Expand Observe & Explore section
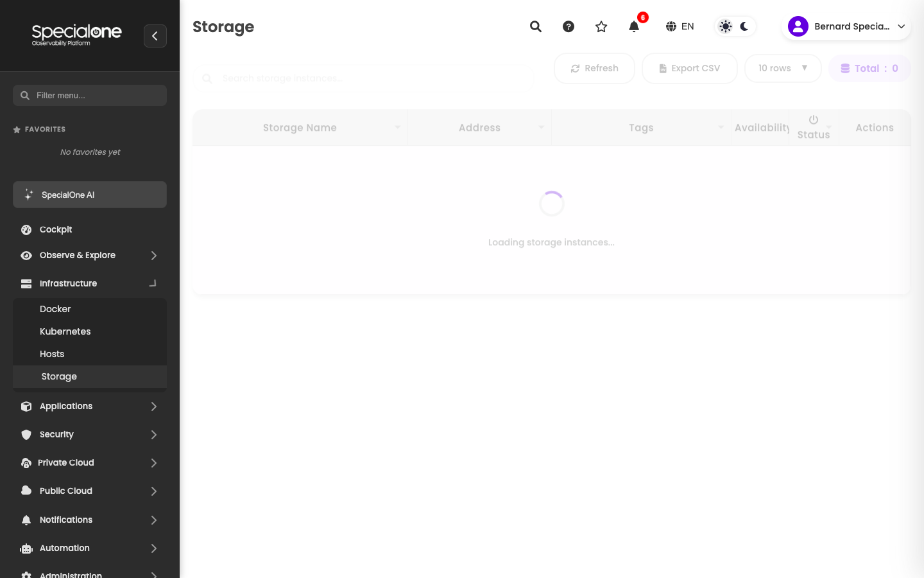 90,255
